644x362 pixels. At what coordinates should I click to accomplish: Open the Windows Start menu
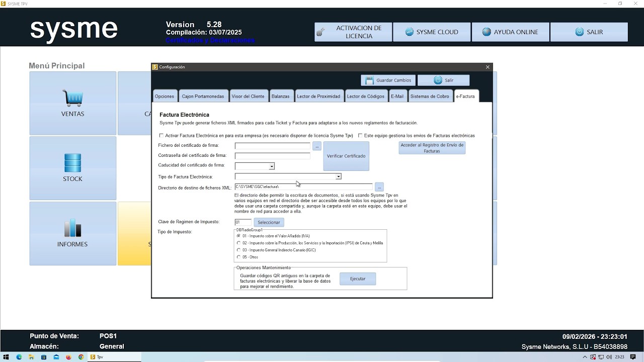pos(7,357)
